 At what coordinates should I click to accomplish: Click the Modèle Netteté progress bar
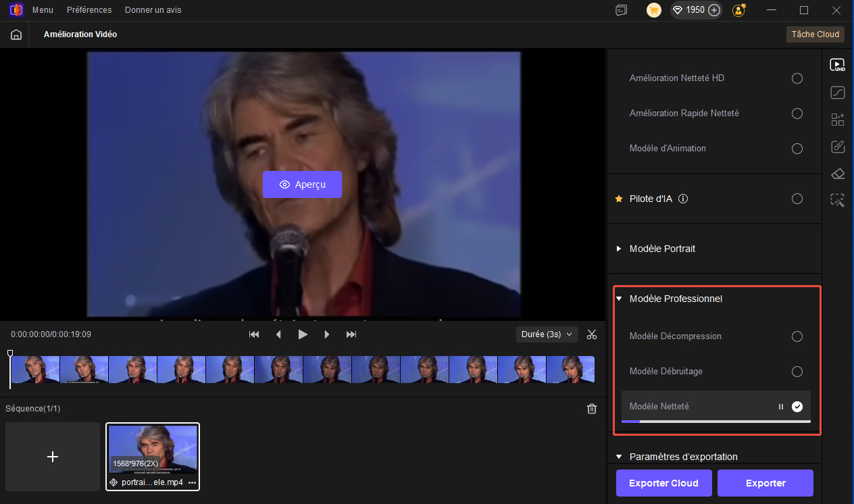pos(715,422)
